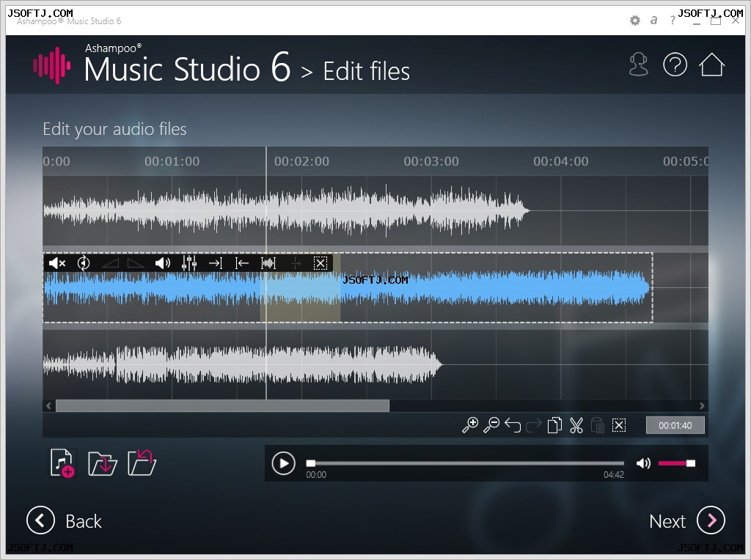Apply fade-in ramp to the selected track
Viewport: 751px width, 560px height.
click(110, 262)
